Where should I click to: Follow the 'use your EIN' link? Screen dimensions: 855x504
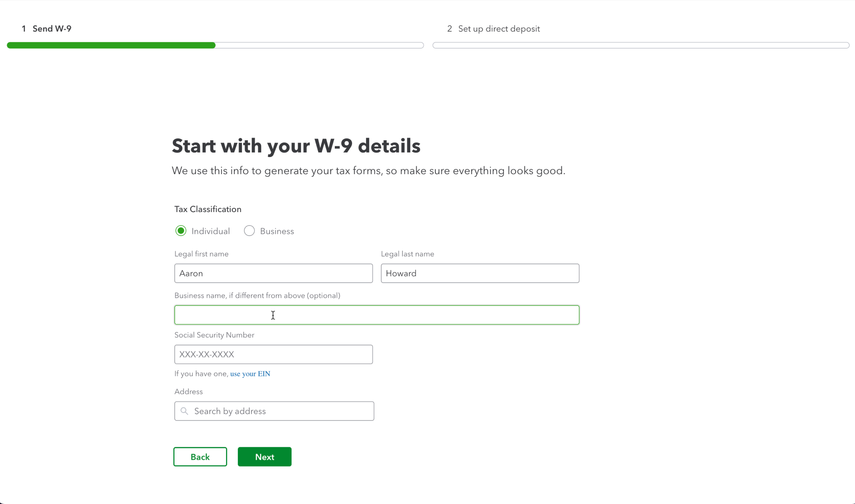tap(250, 374)
